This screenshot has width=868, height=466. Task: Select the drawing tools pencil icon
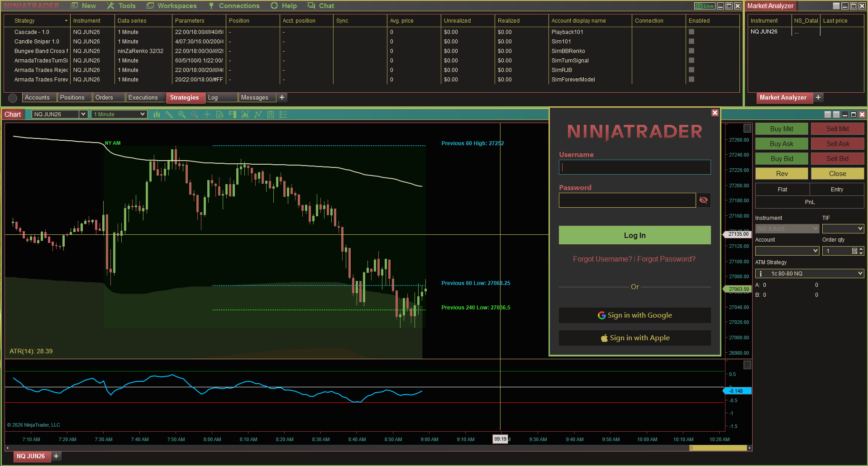tap(169, 114)
